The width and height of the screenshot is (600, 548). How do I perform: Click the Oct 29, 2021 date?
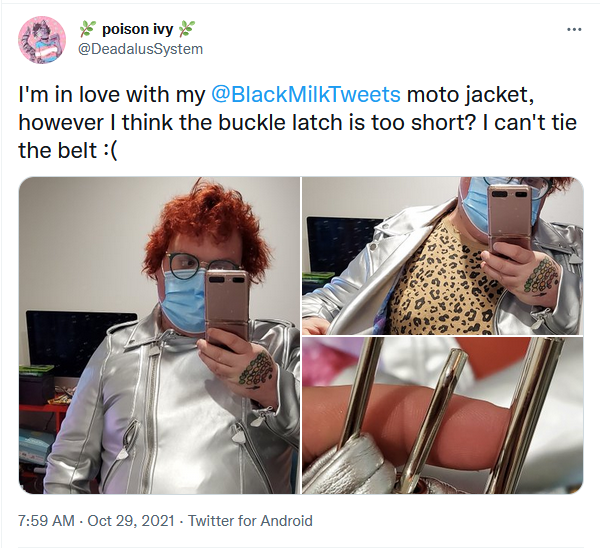tap(131, 521)
